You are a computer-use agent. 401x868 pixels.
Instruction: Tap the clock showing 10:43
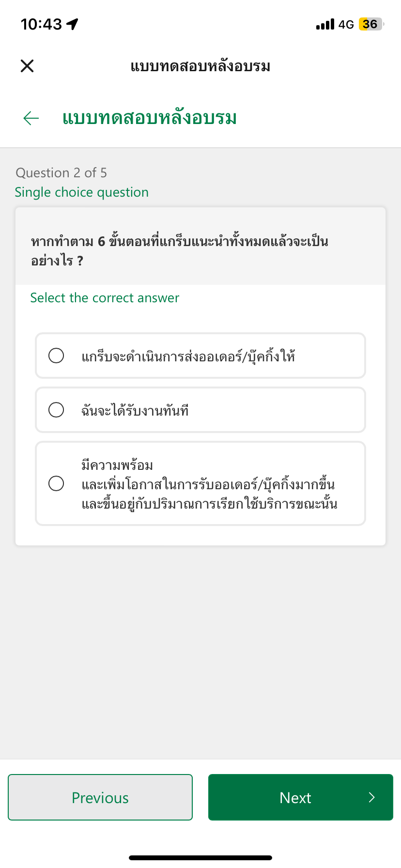[41, 24]
